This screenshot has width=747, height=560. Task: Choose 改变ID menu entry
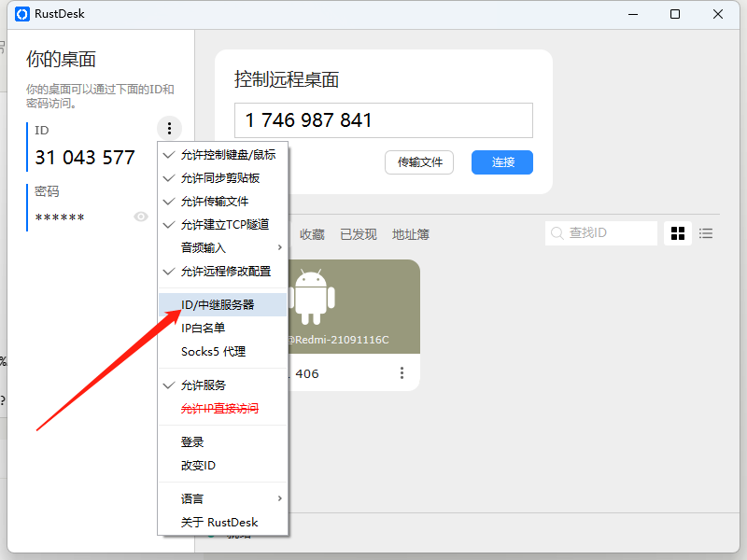tap(223, 465)
